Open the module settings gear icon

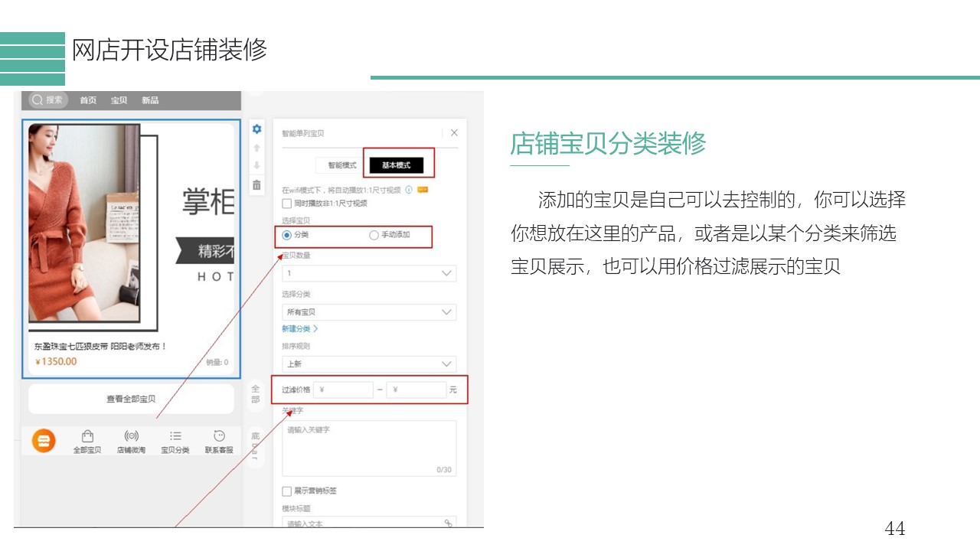click(x=256, y=129)
